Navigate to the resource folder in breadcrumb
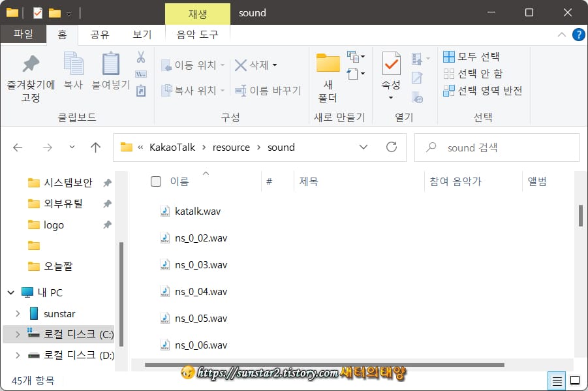 pyautogui.click(x=231, y=148)
